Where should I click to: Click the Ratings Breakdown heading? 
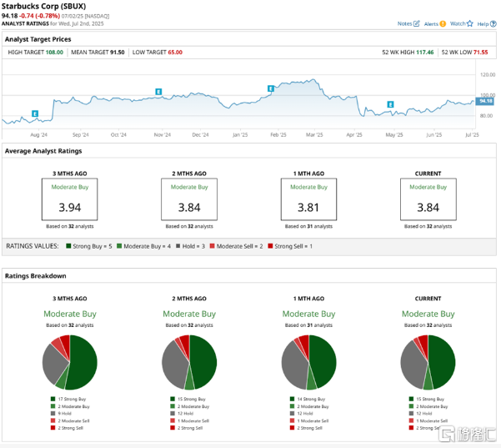point(36,276)
